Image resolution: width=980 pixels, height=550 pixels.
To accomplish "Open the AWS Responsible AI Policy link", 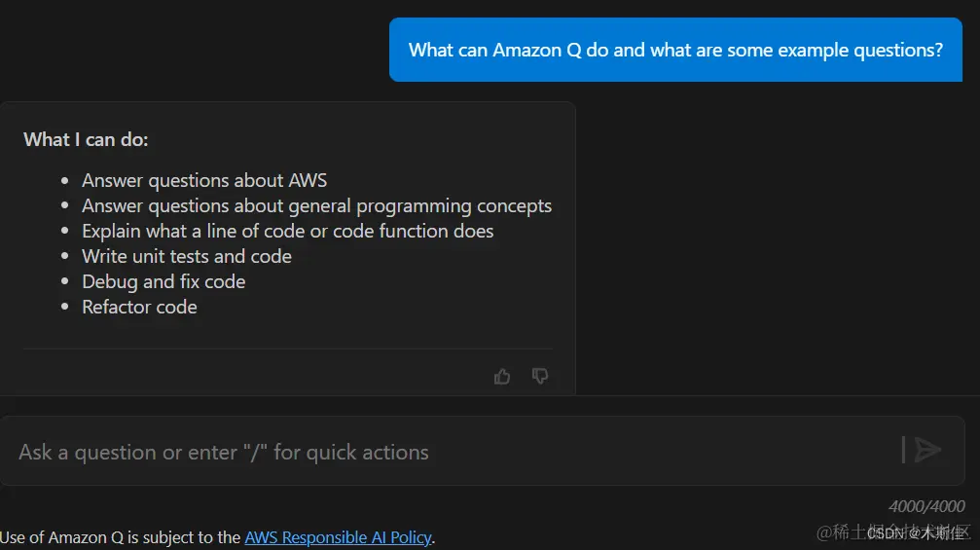I will pos(338,537).
